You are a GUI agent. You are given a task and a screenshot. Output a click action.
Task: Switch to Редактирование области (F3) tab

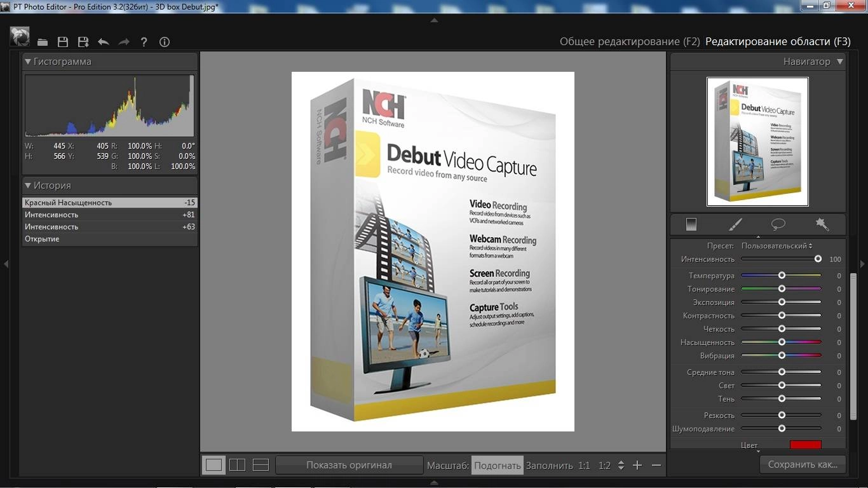point(777,41)
